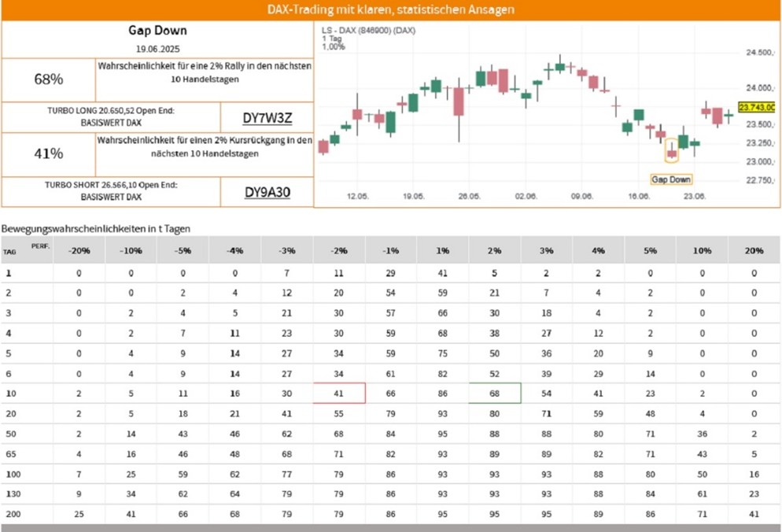The image size is (782, 532).
Task: Click the 22.750 price axis label
Action: pos(759,180)
